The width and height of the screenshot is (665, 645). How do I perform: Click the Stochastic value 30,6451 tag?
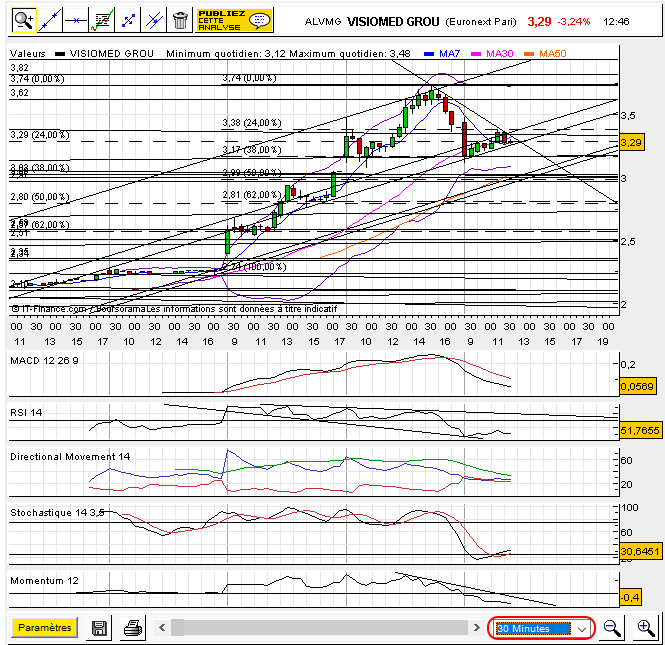[x=640, y=551]
